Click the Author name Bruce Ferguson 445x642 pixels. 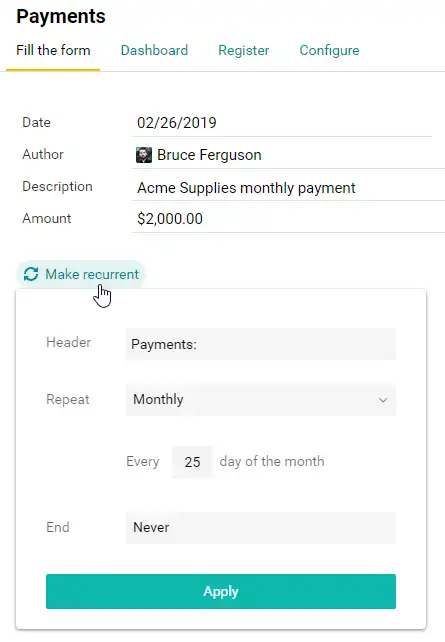[209, 155]
